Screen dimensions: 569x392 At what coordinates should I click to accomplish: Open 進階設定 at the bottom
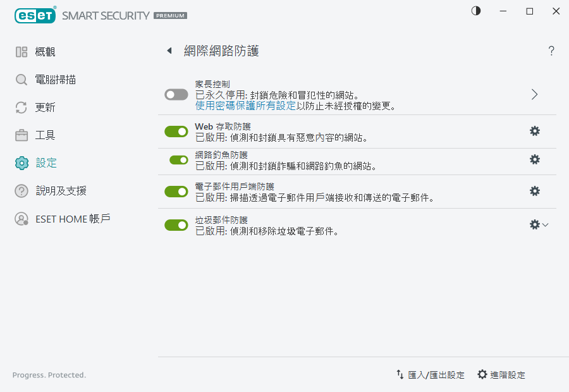tap(501, 374)
